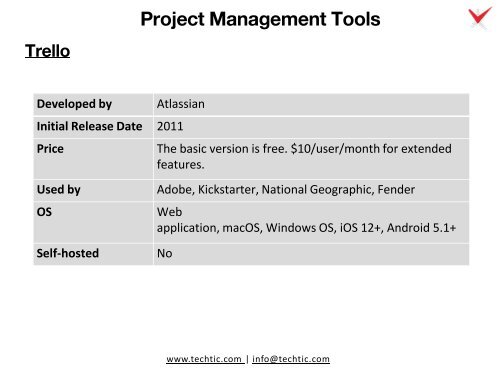
Task: Select the OS label cell
Action: click(93, 222)
